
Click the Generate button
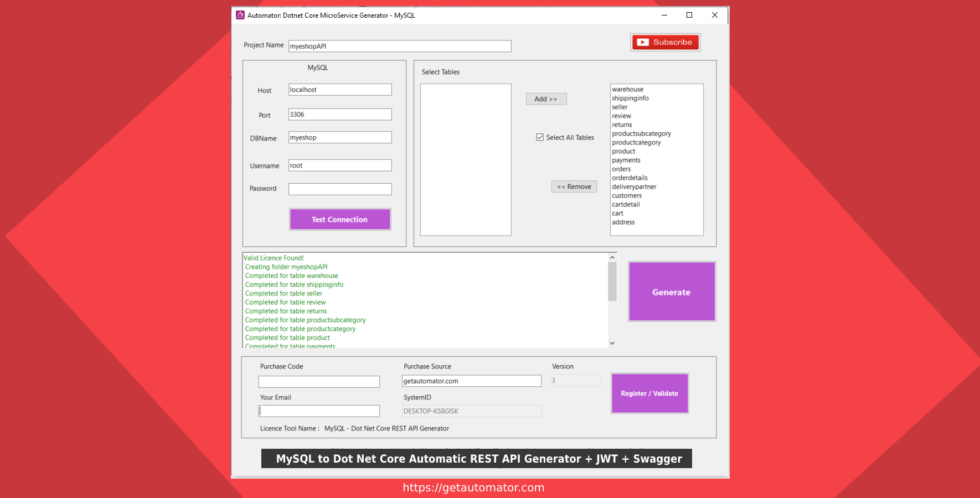tap(672, 292)
